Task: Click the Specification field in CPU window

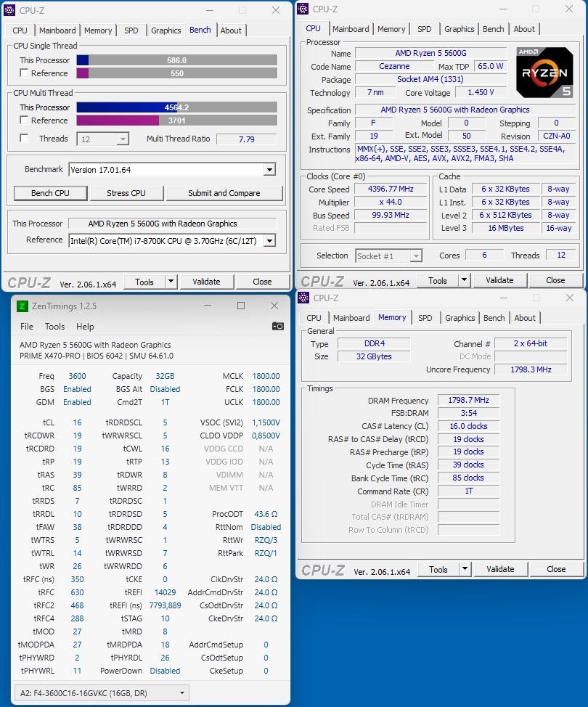Action: (465, 110)
